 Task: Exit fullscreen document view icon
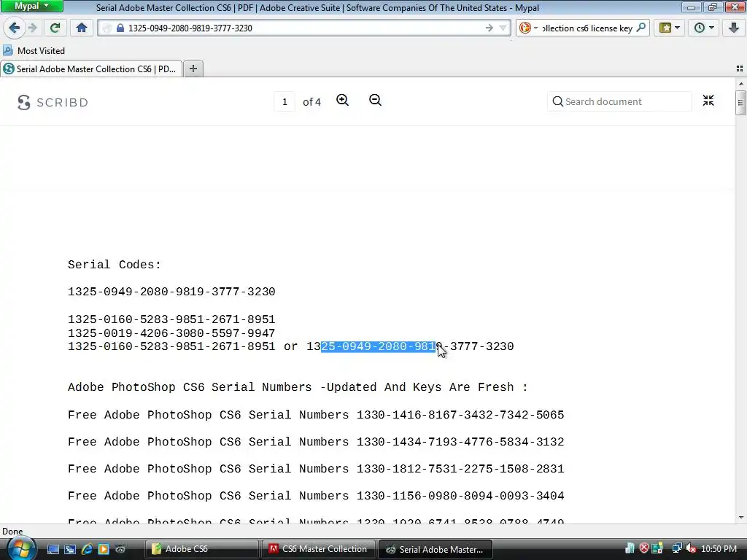pyautogui.click(x=708, y=101)
